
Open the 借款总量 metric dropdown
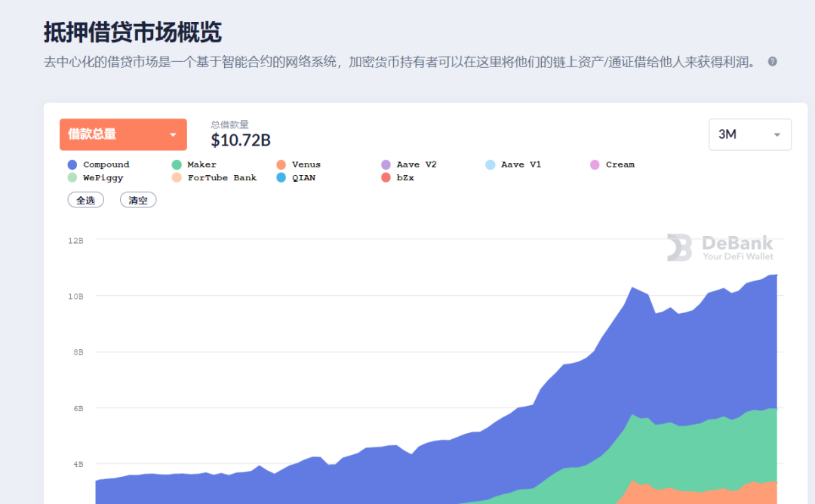(122, 134)
